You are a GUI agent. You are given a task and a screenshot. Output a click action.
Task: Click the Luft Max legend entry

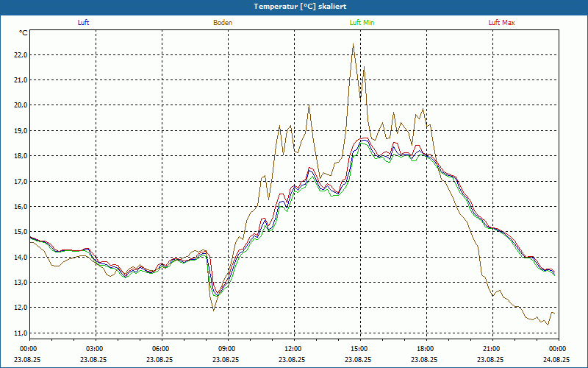pos(502,23)
